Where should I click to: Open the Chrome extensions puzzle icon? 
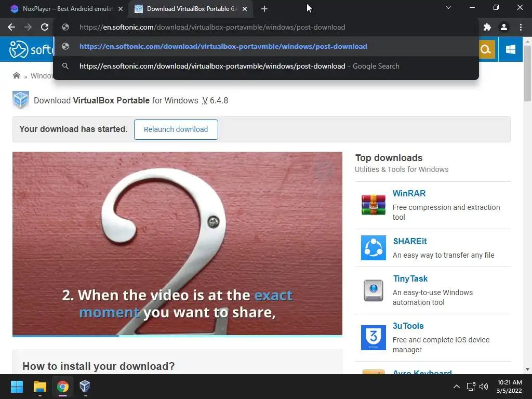coord(487,27)
